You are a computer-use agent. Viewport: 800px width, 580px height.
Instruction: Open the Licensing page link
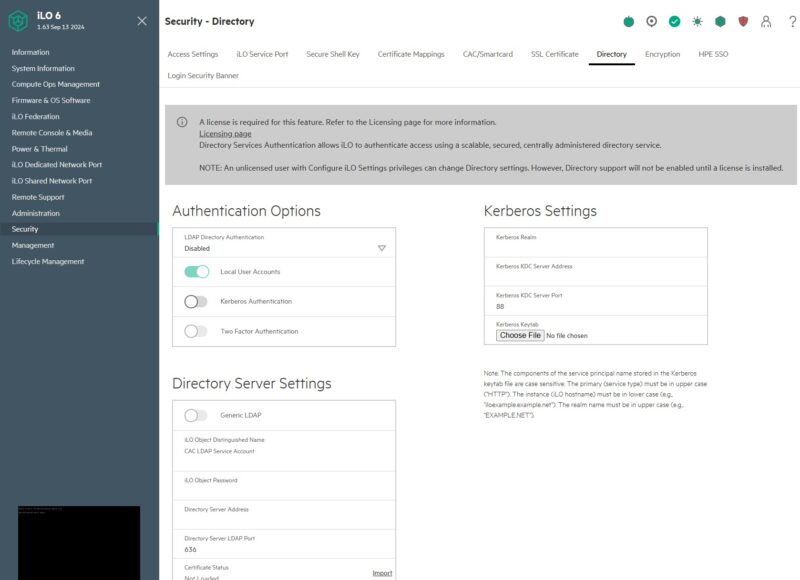point(227,133)
